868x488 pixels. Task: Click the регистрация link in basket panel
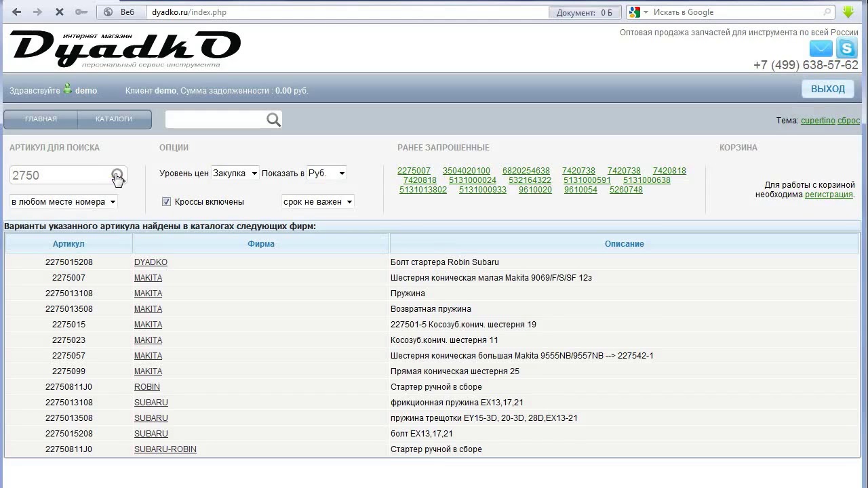point(829,195)
